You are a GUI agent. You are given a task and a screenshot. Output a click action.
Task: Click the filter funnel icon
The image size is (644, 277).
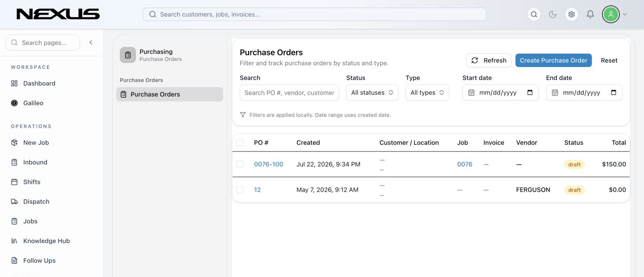(x=243, y=115)
